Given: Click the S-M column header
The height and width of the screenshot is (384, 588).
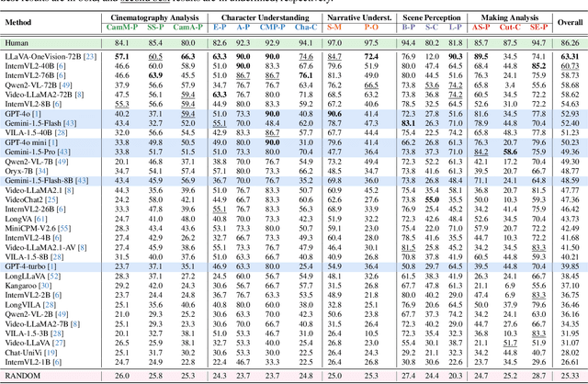Looking at the screenshot, I should pos(334,28).
